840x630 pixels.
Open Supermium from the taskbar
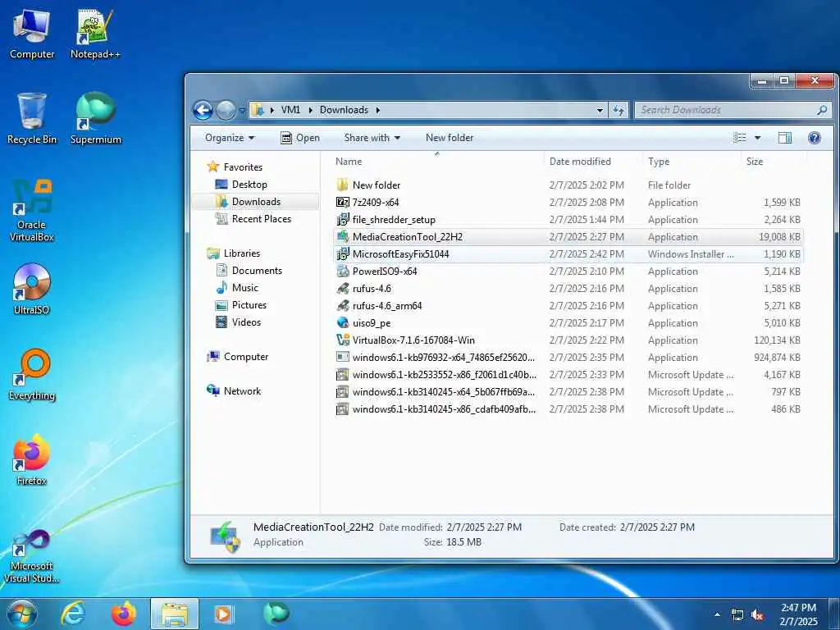[276, 614]
